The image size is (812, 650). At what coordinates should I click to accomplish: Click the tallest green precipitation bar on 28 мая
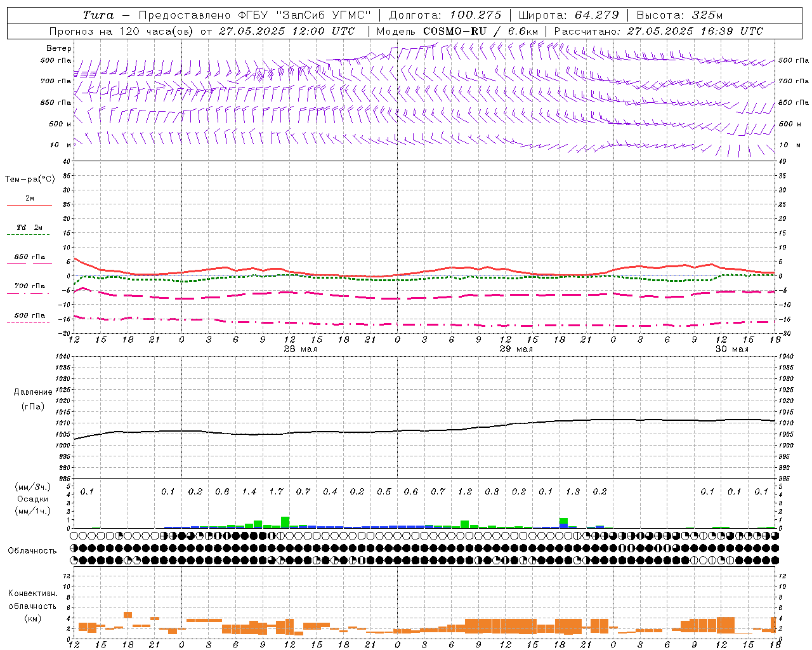coord(285,522)
